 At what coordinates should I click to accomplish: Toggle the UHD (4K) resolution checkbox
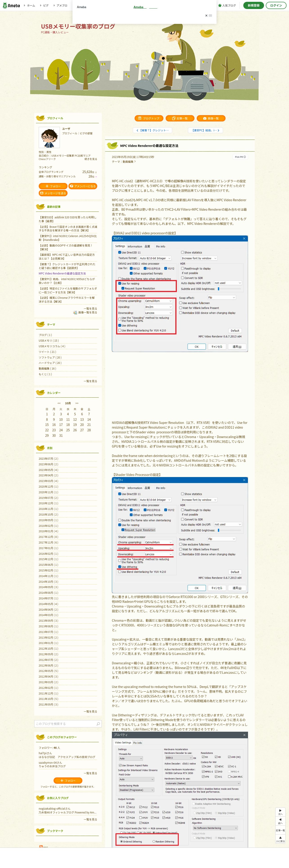[x=229, y=757]
